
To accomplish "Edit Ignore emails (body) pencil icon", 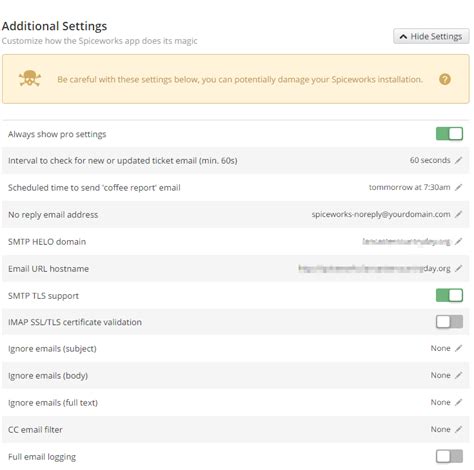I will [x=459, y=375].
